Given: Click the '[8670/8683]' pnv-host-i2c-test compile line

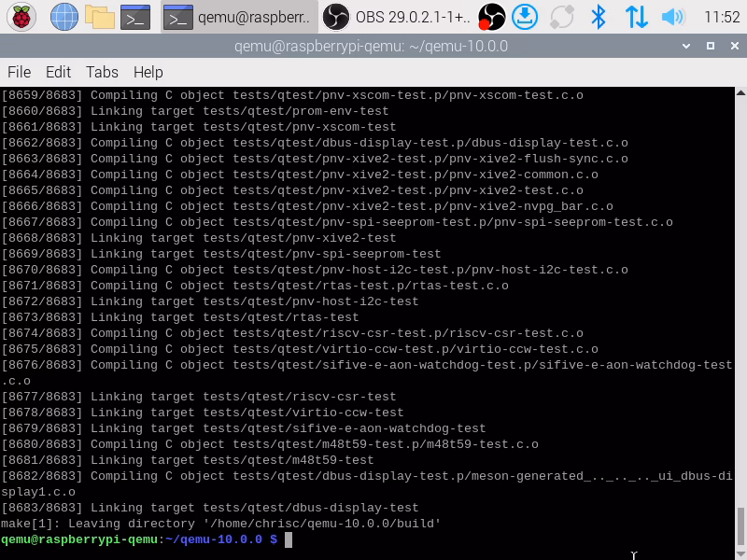Looking at the screenshot, I should click(315, 270).
